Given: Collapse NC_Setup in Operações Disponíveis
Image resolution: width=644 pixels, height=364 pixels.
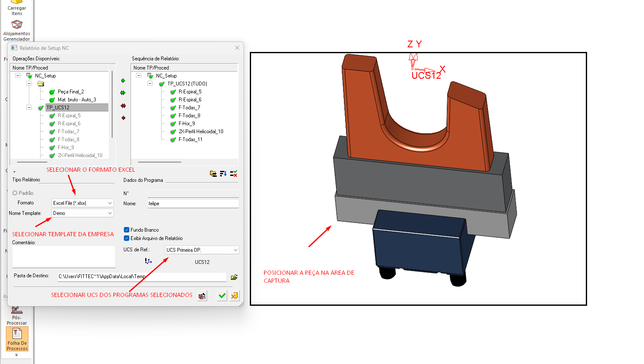Looking at the screenshot, I should (18, 75).
